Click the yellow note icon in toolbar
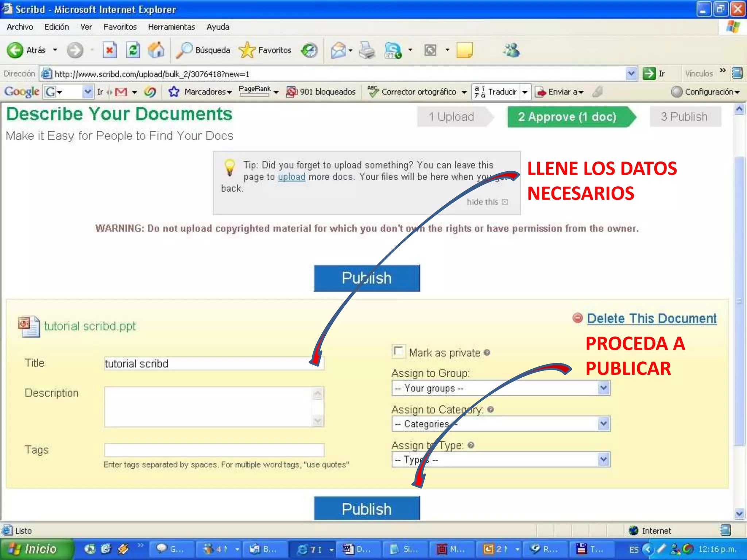 (x=464, y=50)
